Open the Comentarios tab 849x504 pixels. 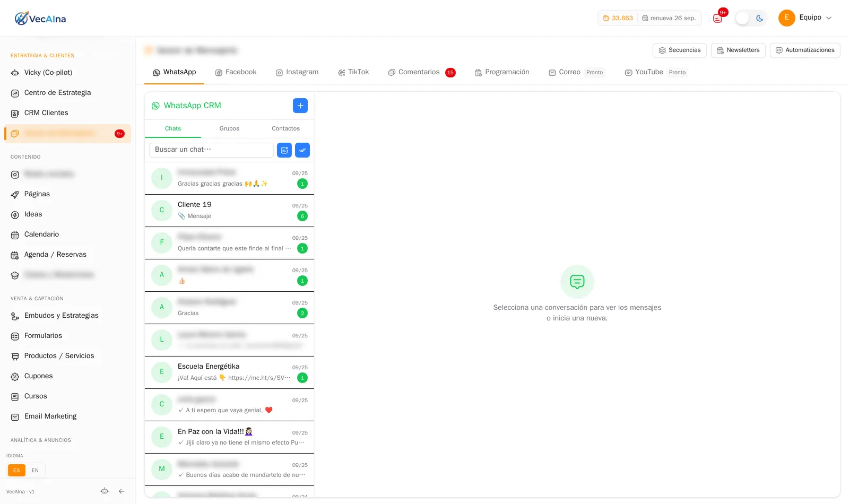tap(422, 72)
